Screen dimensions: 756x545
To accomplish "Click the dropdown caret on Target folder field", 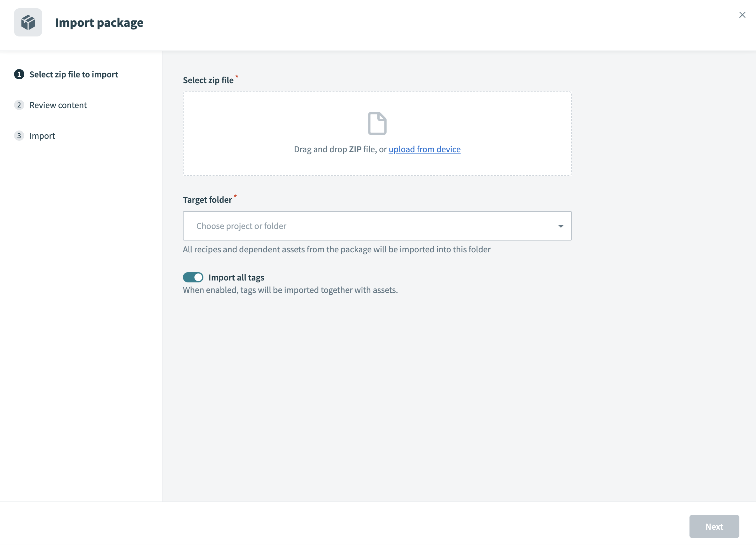I will 561,226.
